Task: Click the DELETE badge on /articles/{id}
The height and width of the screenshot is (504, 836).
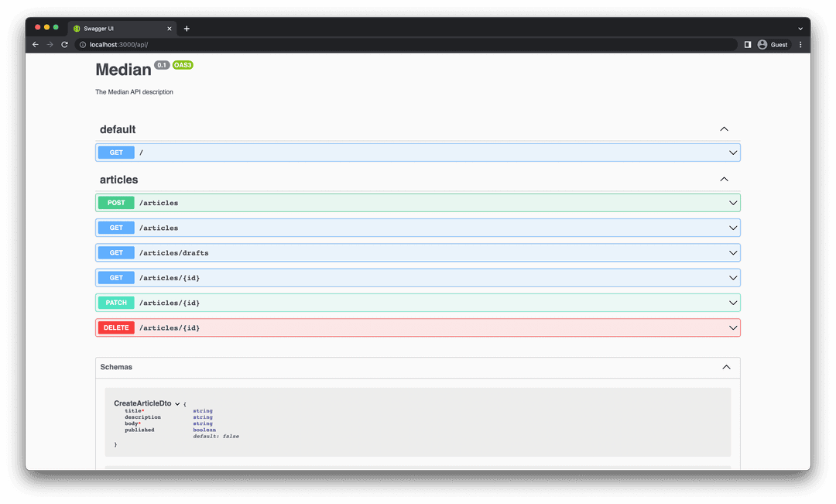Action: pyautogui.click(x=115, y=327)
